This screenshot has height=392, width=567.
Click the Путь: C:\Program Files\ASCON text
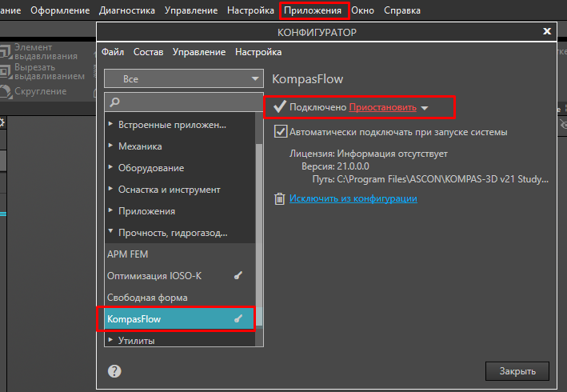[430, 179]
